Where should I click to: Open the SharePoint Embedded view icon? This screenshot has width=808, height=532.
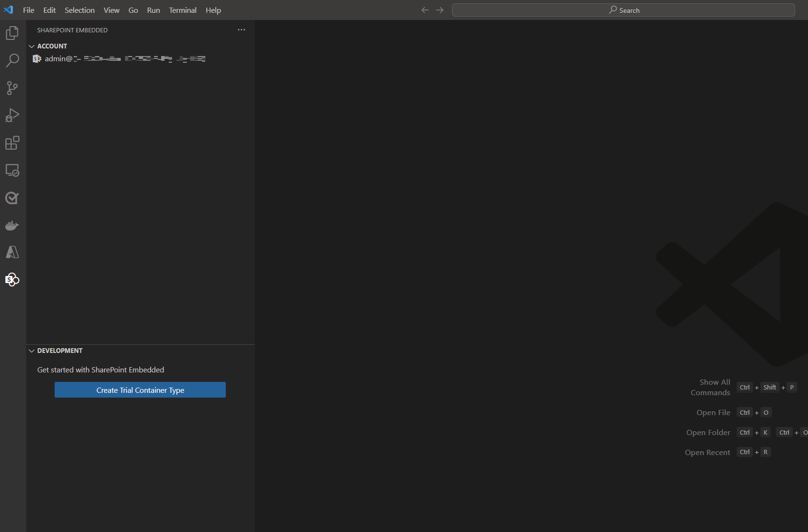pyautogui.click(x=12, y=280)
